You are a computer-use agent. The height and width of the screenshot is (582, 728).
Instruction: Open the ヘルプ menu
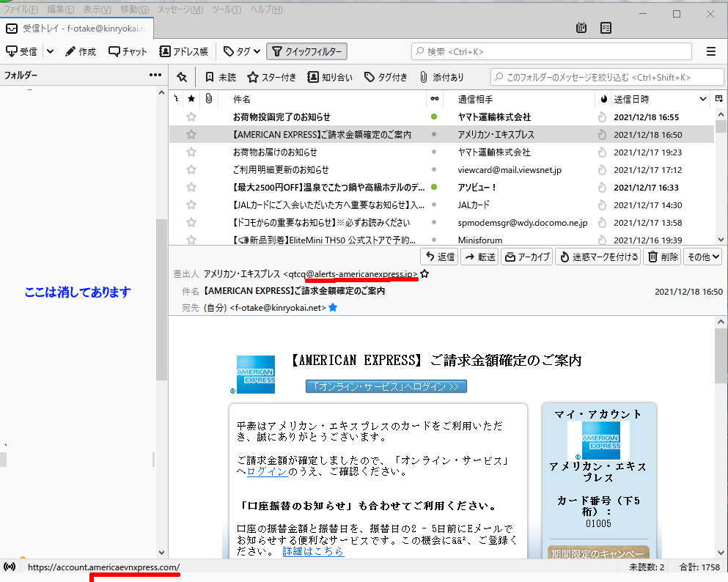(266, 10)
